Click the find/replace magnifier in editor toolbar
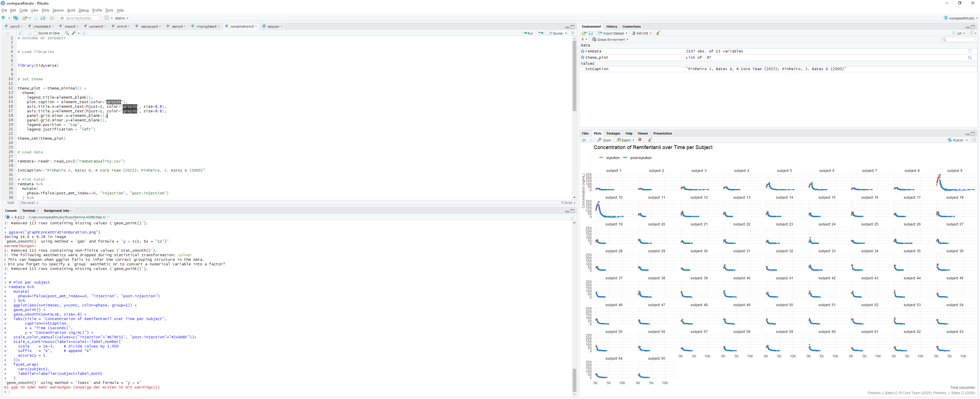This screenshot has width=980, height=399. (x=67, y=33)
